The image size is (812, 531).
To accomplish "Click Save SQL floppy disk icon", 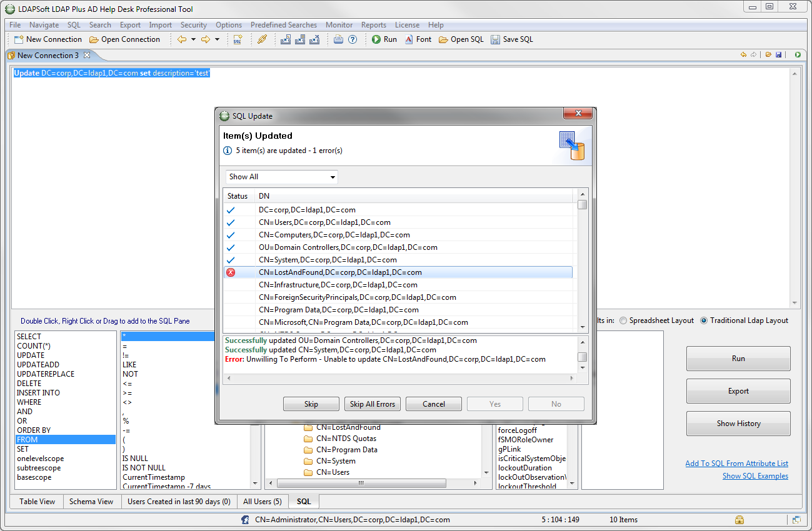I will pos(495,39).
